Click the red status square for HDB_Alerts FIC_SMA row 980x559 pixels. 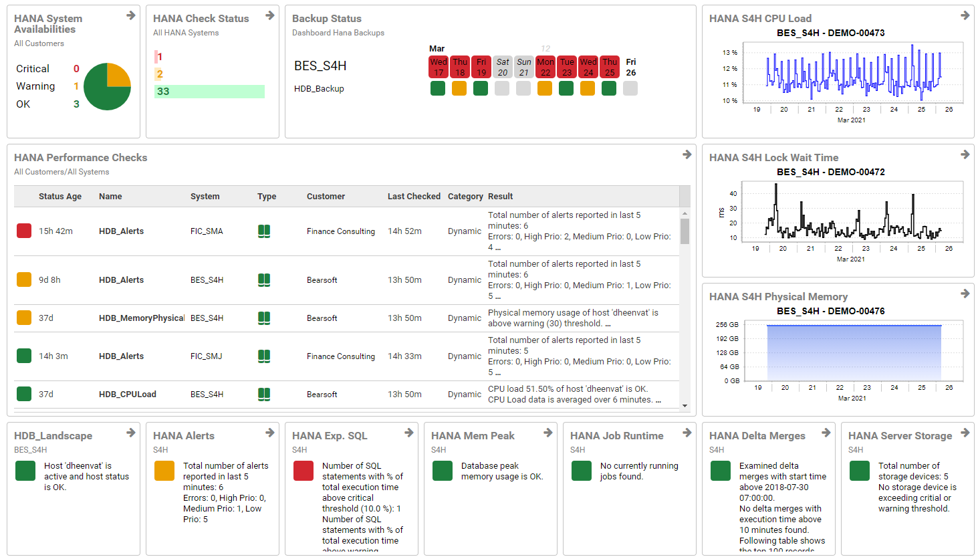pos(24,230)
